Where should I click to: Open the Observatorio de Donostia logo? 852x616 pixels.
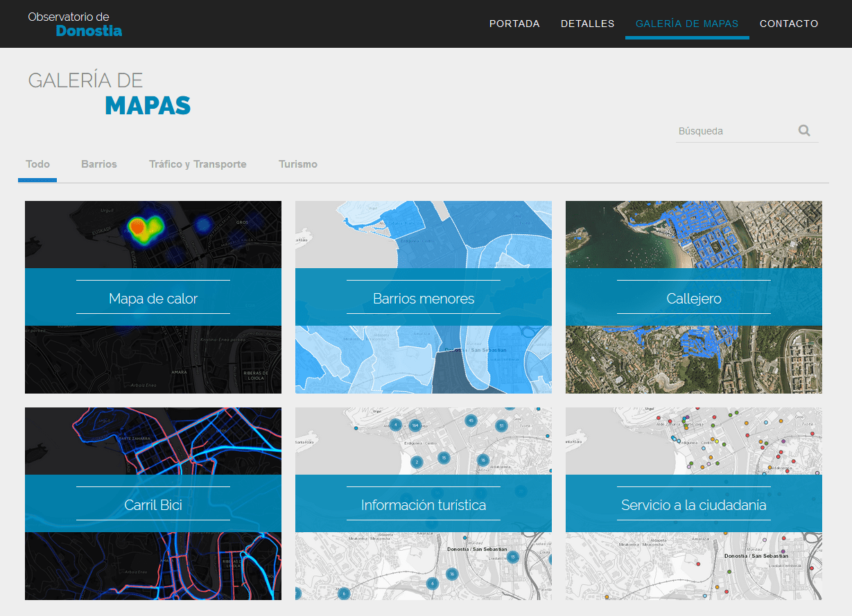click(76, 24)
